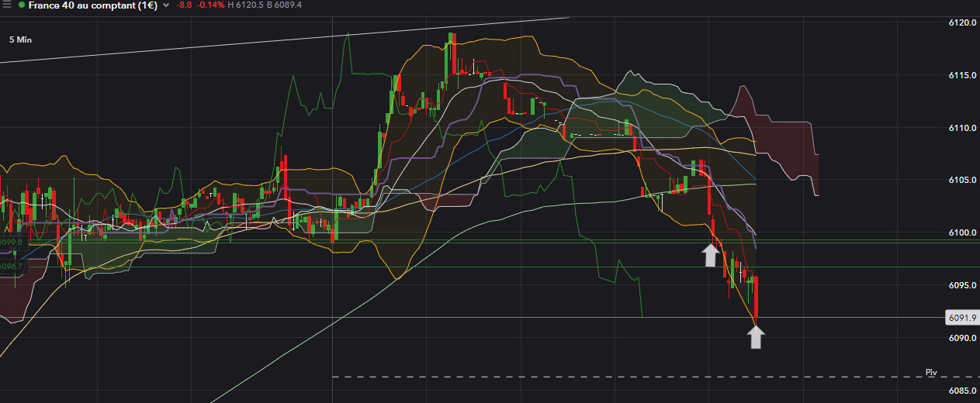Click the 6100.0 price axis label

(x=961, y=232)
